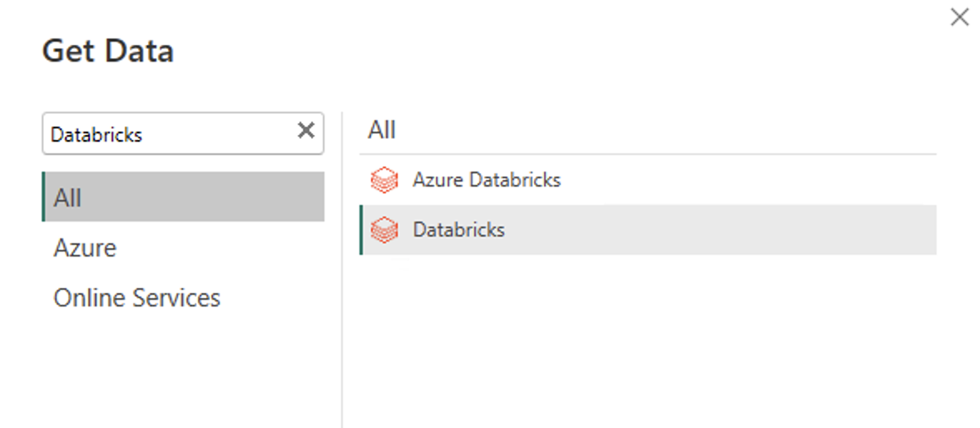This screenshot has height=428, width=980.
Task: Click the Azure Databricks connector icon
Action: (384, 180)
